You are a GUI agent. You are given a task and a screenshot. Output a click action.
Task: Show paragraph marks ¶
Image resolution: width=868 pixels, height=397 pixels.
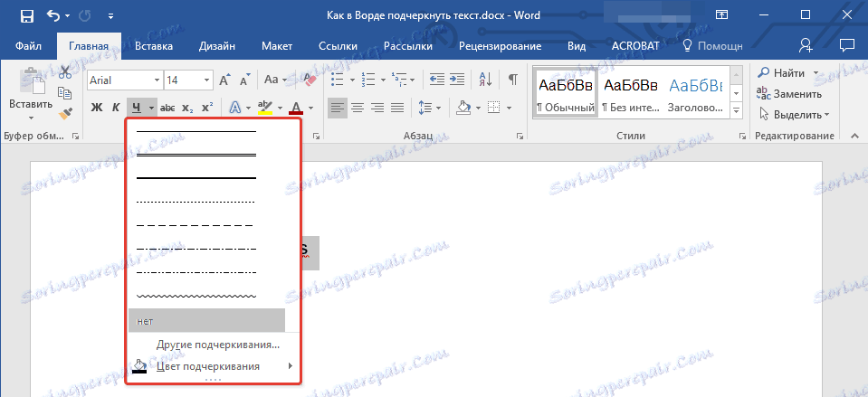[x=513, y=80]
